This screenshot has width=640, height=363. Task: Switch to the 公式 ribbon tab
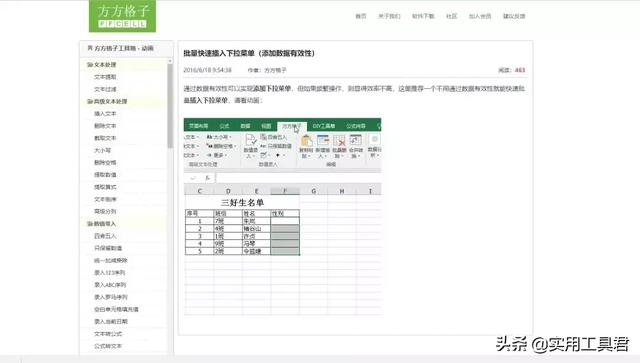coord(224,126)
